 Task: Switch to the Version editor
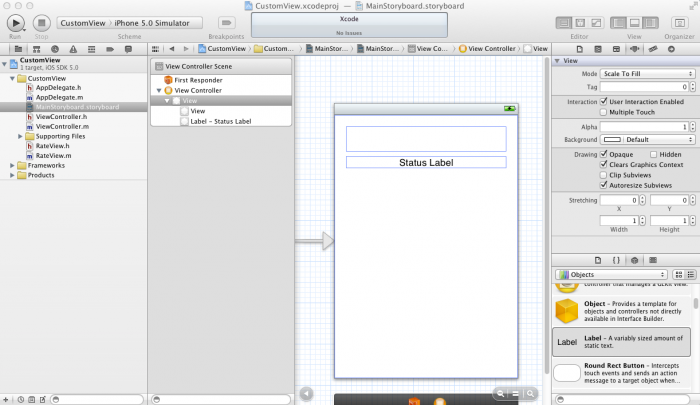click(x=596, y=23)
